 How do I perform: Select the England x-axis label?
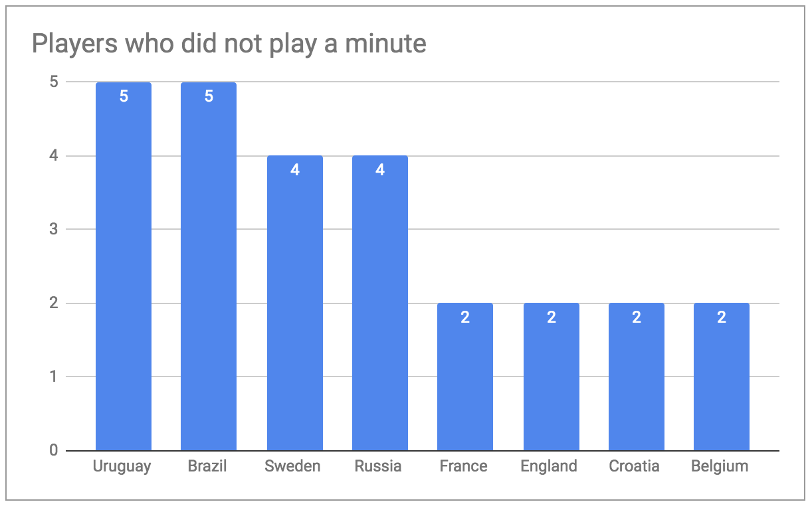(549, 467)
